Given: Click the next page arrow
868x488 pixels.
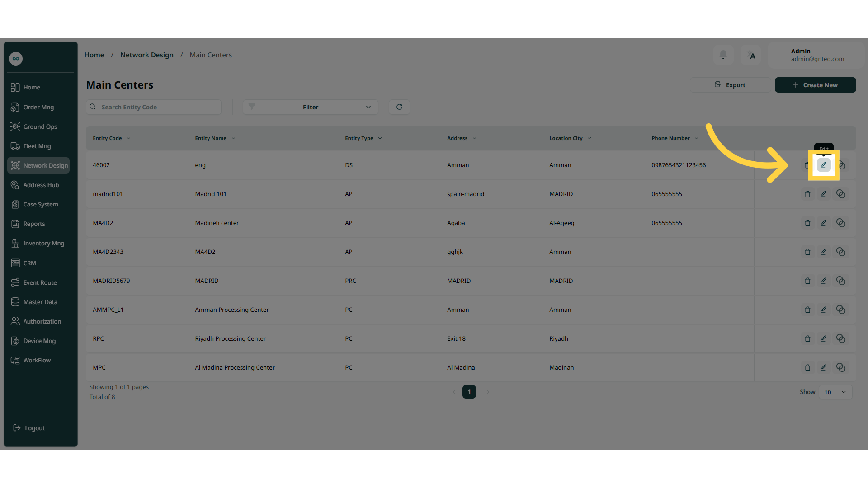Looking at the screenshot, I should [x=488, y=392].
